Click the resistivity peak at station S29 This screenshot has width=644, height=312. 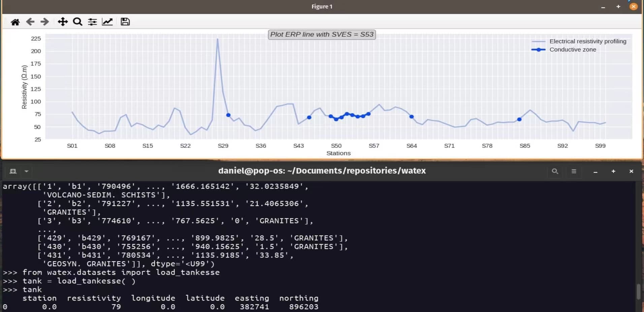[x=218, y=39]
